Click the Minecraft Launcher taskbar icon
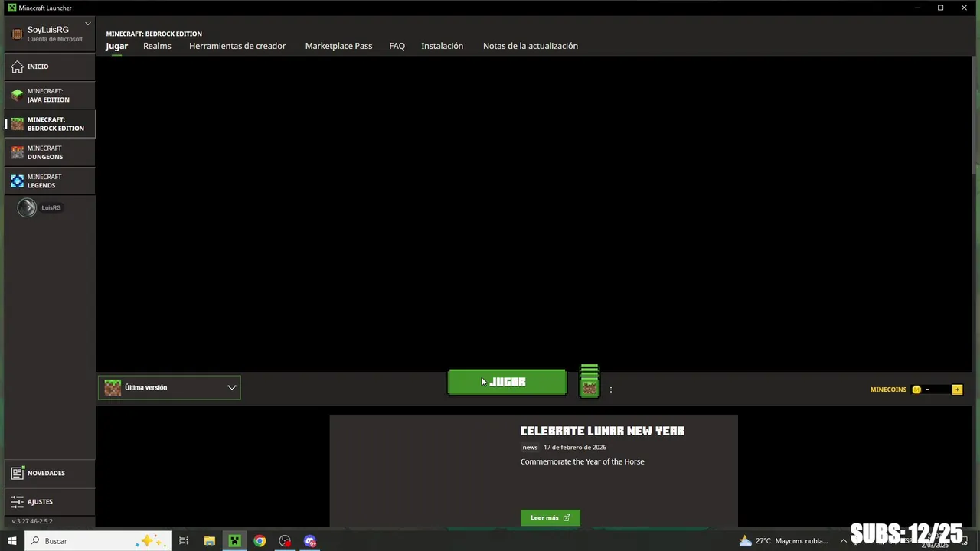Screen dimensions: 980x551 (x=235, y=541)
